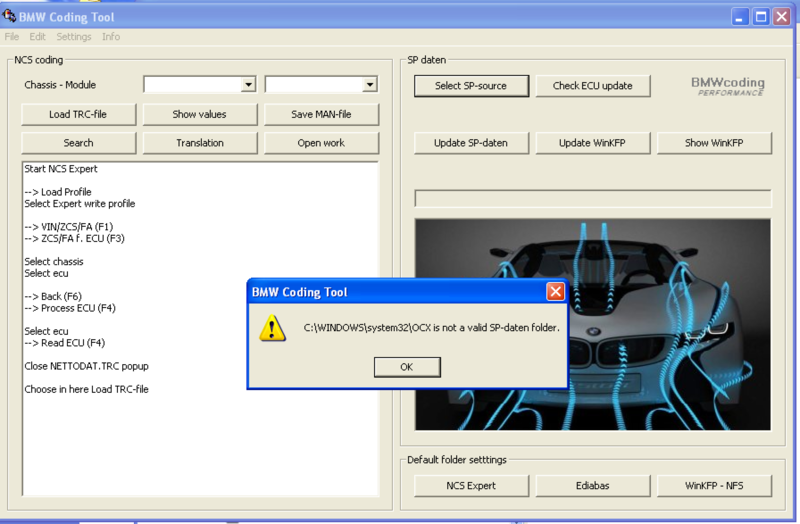Click the instructions text area
This screenshot has height=524, width=800.
tap(201, 329)
